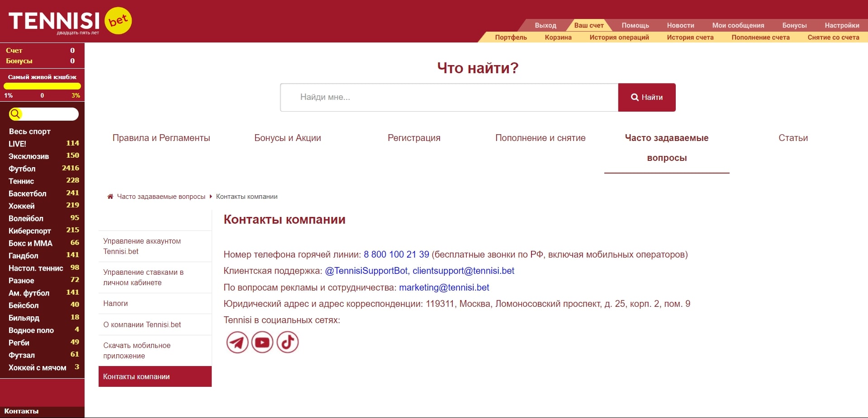
Task: Select Часто задаваемые вопросы section
Action: 667,148
